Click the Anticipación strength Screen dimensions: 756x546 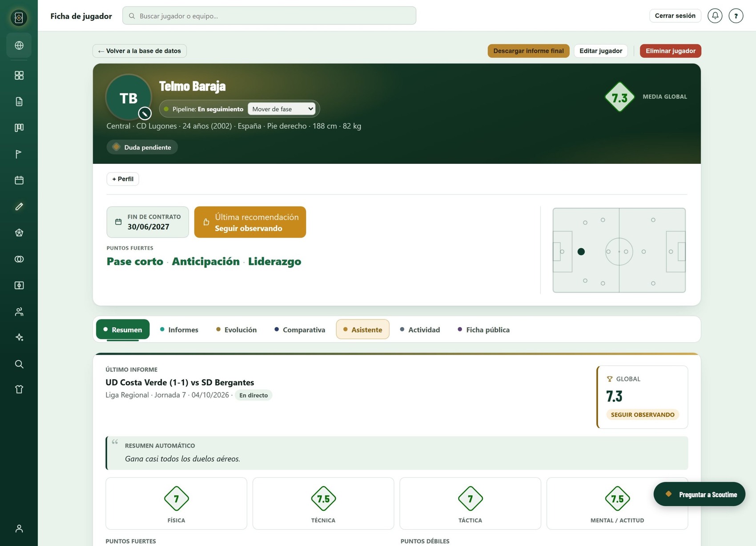point(206,262)
